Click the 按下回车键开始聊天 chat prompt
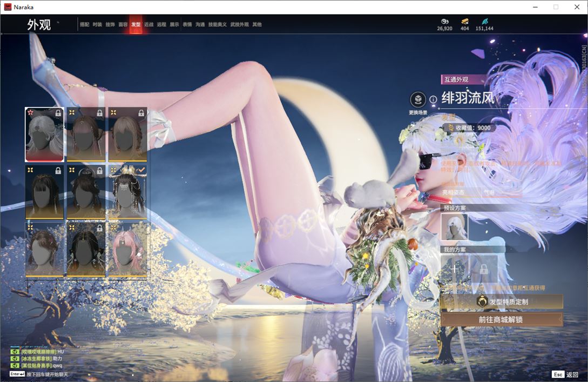 [48, 374]
